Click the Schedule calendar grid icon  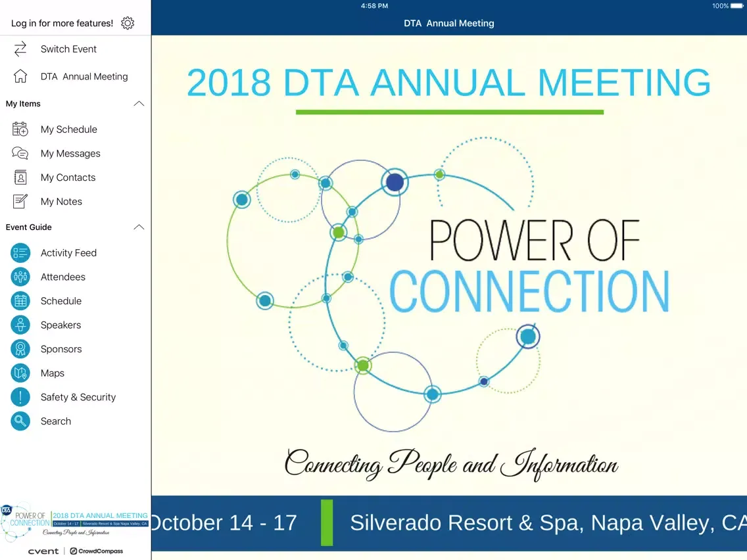pos(20,301)
